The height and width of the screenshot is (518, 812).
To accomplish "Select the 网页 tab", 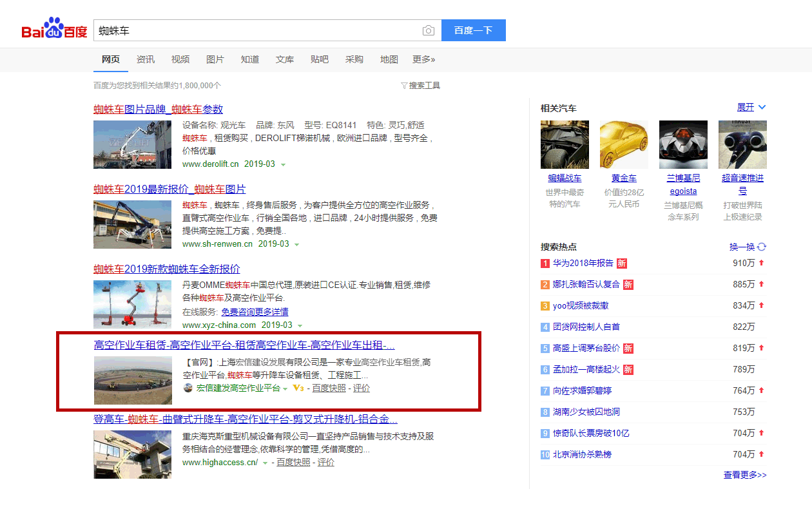I will pos(111,59).
